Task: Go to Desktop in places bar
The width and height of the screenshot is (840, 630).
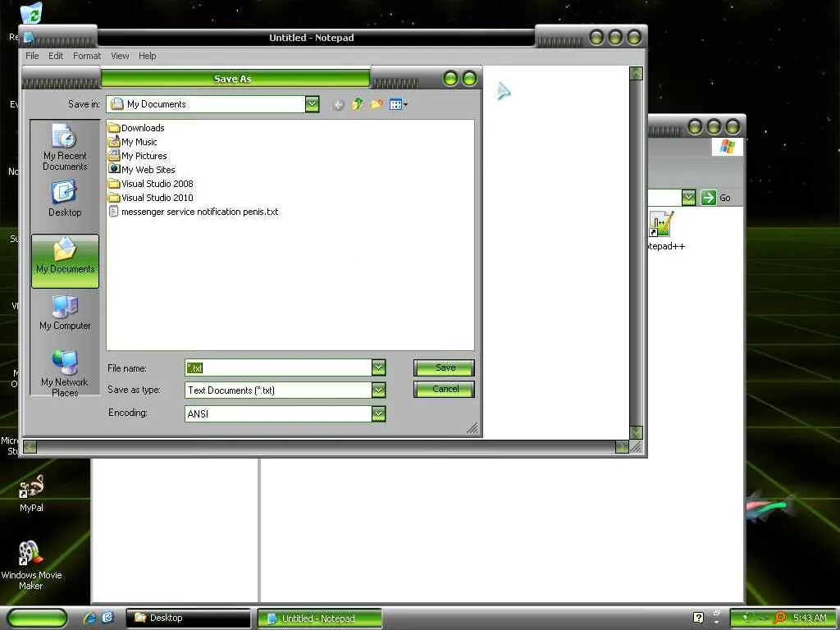Action: click(x=65, y=199)
